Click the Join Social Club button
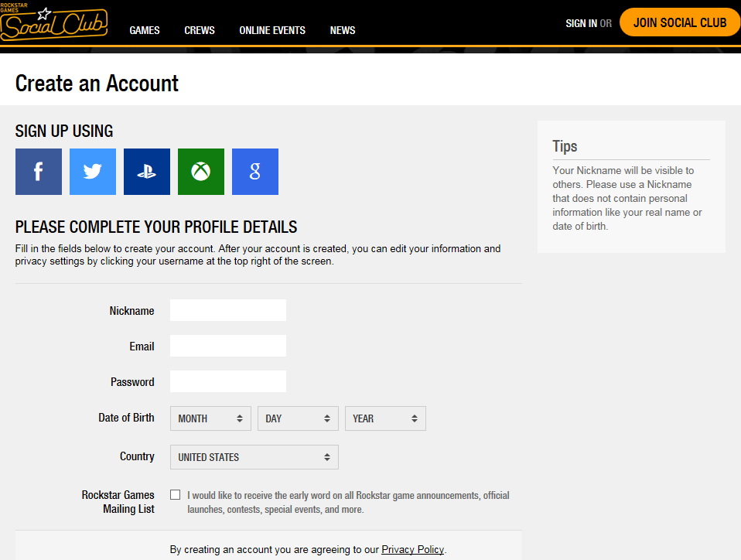The image size is (741, 560). (680, 22)
